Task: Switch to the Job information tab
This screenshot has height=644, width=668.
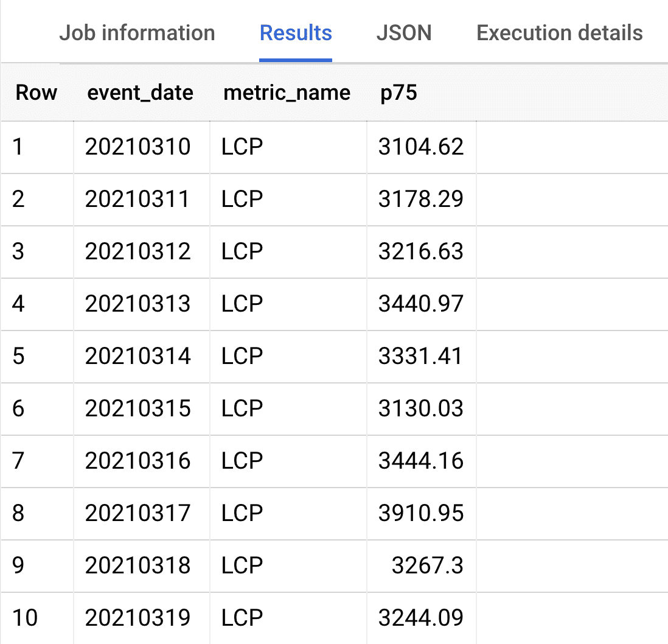Action: tap(137, 33)
